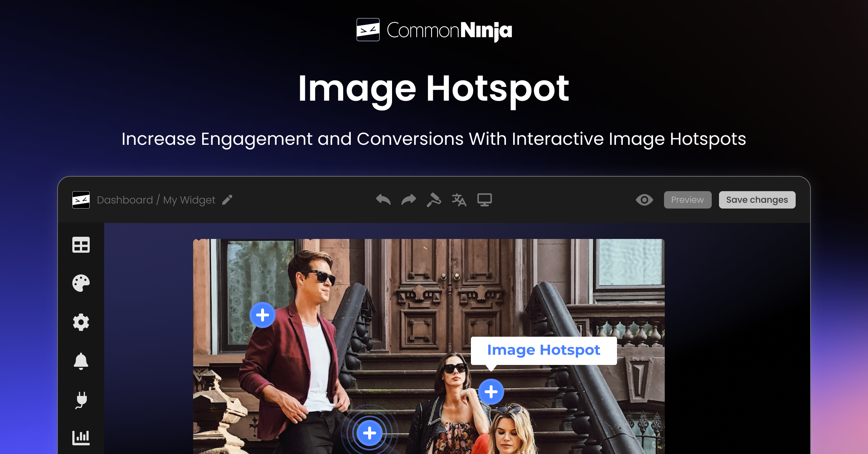Undo the last change
Image resolution: width=868 pixels, height=454 pixels.
pyautogui.click(x=383, y=199)
